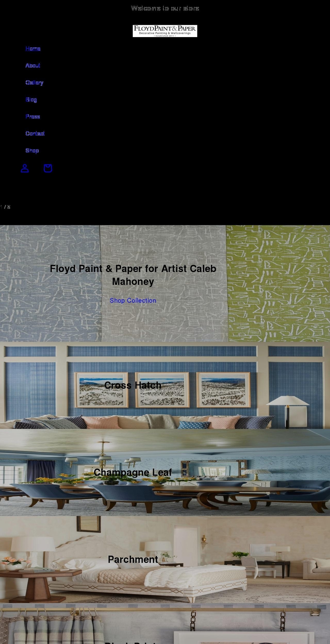Click the slideshow counter 1 / 5
Screen dimensions: 330x644
pyautogui.click(x=5, y=207)
